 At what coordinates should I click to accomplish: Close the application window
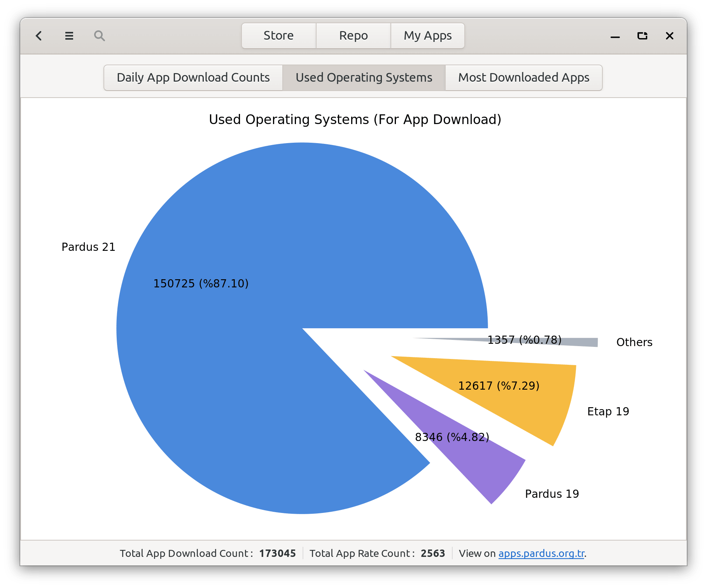tap(670, 36)
